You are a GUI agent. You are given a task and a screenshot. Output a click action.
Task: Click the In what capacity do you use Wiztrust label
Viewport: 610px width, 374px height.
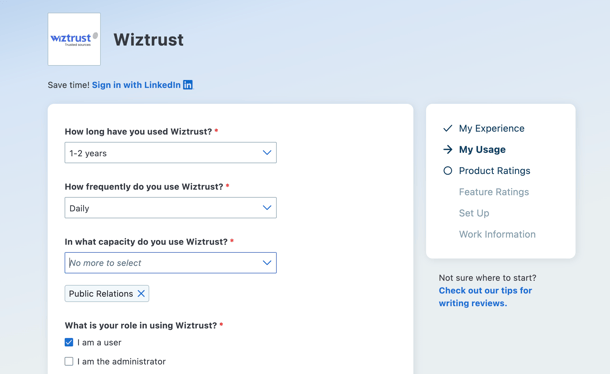146,242
